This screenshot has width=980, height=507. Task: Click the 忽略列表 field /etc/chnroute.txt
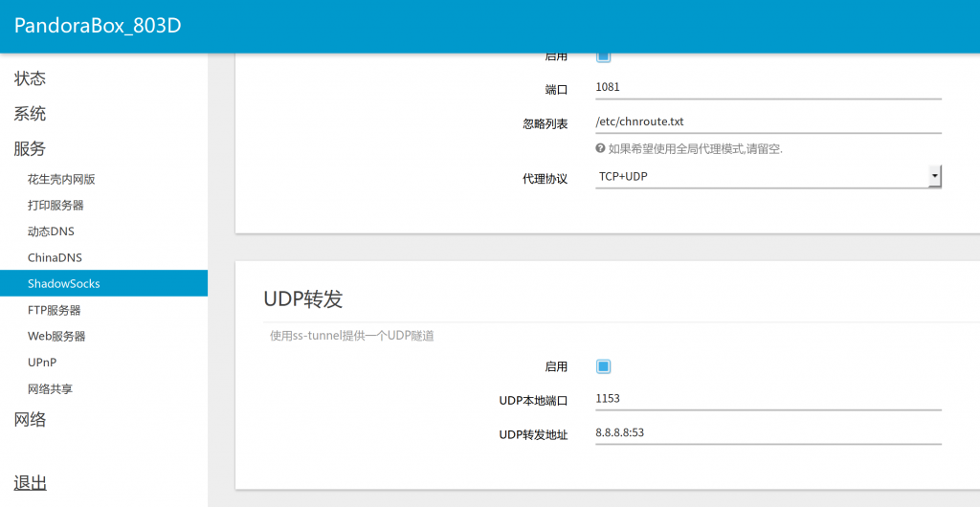pos(768,121)
